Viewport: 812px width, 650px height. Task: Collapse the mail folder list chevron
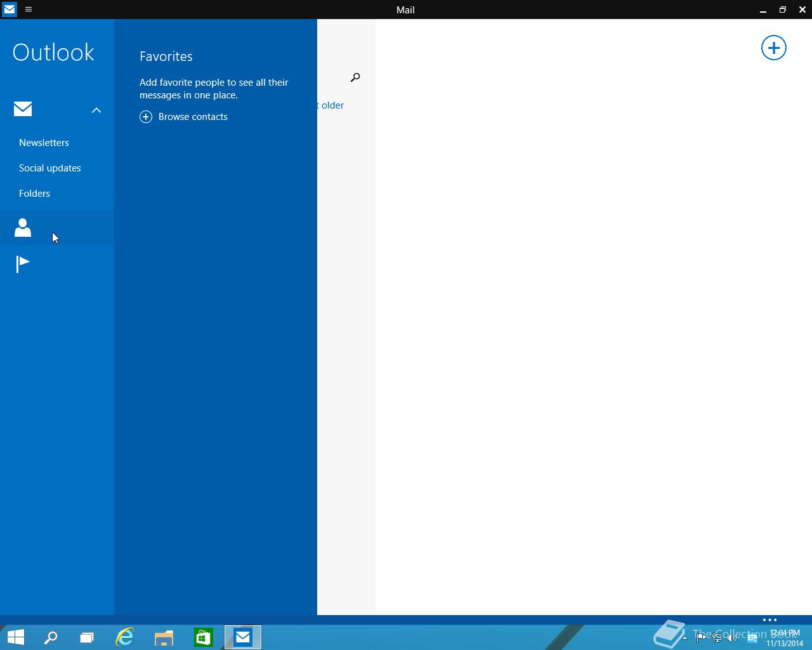click(96, 110)
